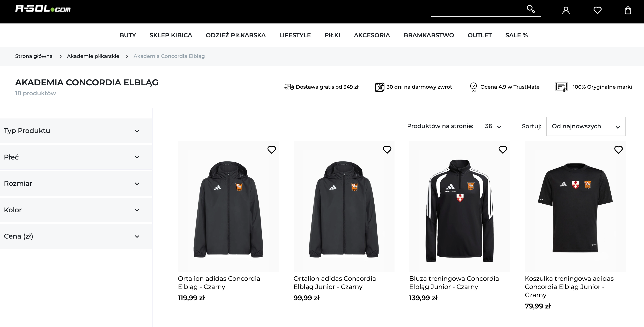Expand the Typ Produktu filter
The height and width of the screenshot is (327, 644).
click(x=76, y=131)
